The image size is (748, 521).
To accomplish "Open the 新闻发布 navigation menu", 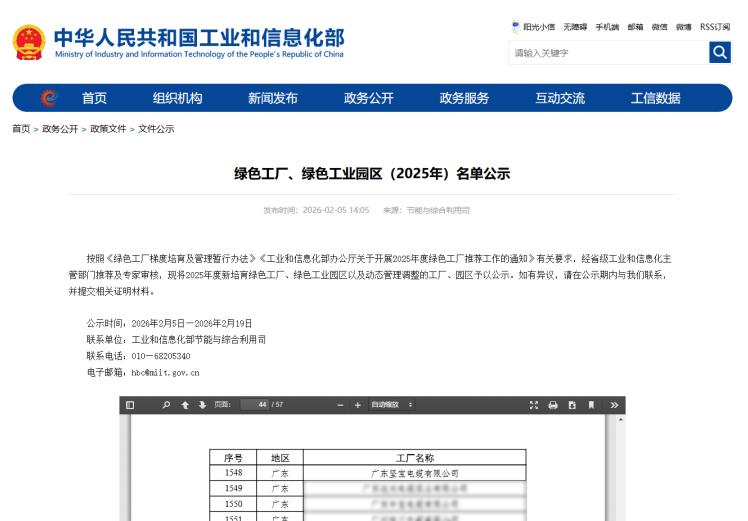I will point(273,98).
